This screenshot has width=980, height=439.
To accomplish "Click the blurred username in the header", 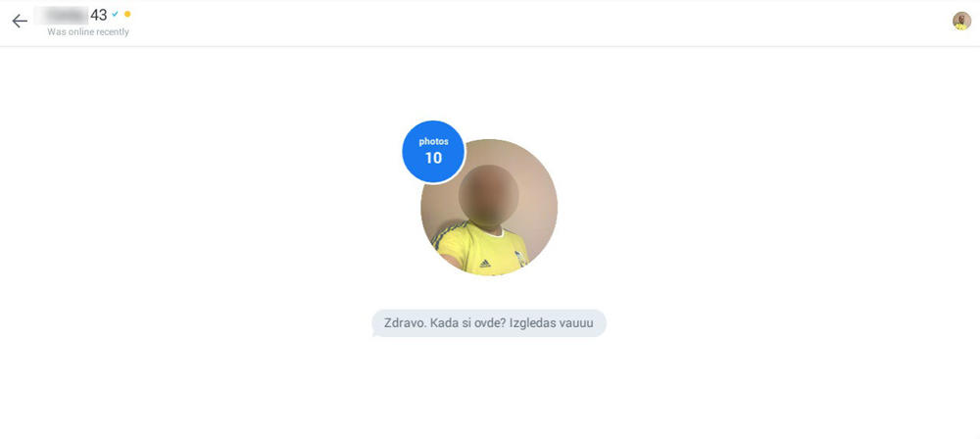I will 61,15.
